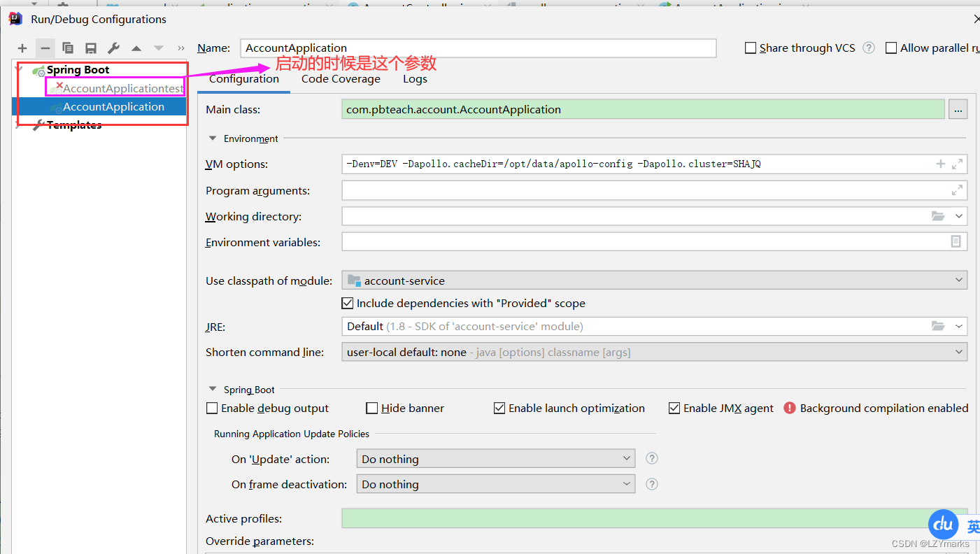
Task: Toggle the Enable JMX agent checkbox
Action: point(674,409)
